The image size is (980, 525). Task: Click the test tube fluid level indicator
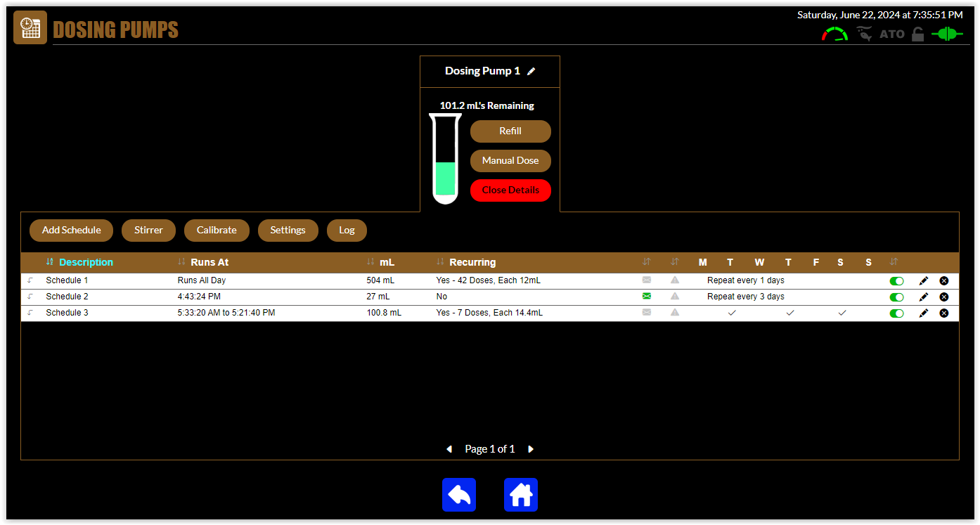445,160
